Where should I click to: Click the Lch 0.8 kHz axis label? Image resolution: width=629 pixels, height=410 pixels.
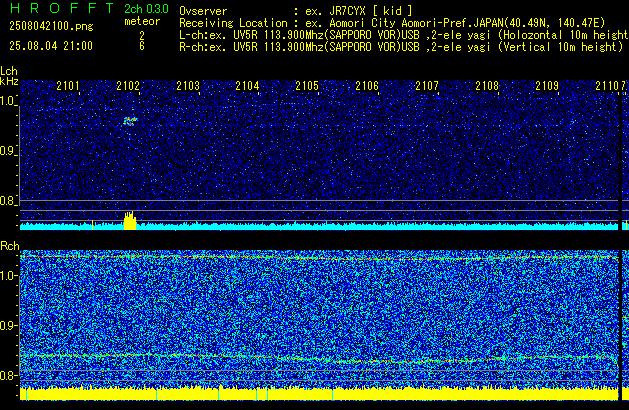tap(8, 201)
